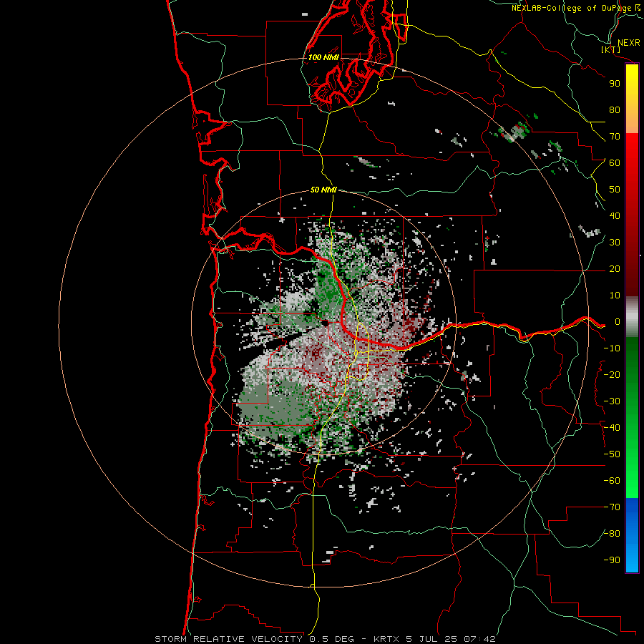Click the -90 label on the velocity scale
Screen dimensions: 644x644
612,560
